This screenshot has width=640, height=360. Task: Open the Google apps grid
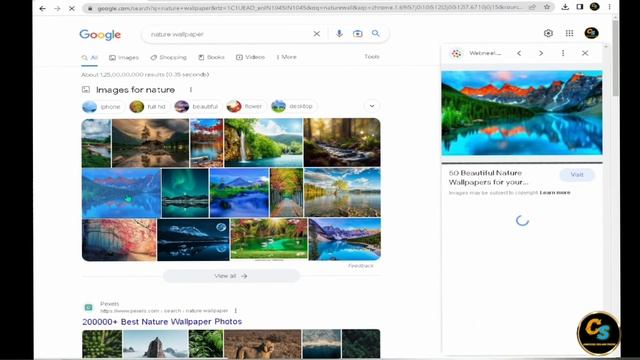point(569,33)
